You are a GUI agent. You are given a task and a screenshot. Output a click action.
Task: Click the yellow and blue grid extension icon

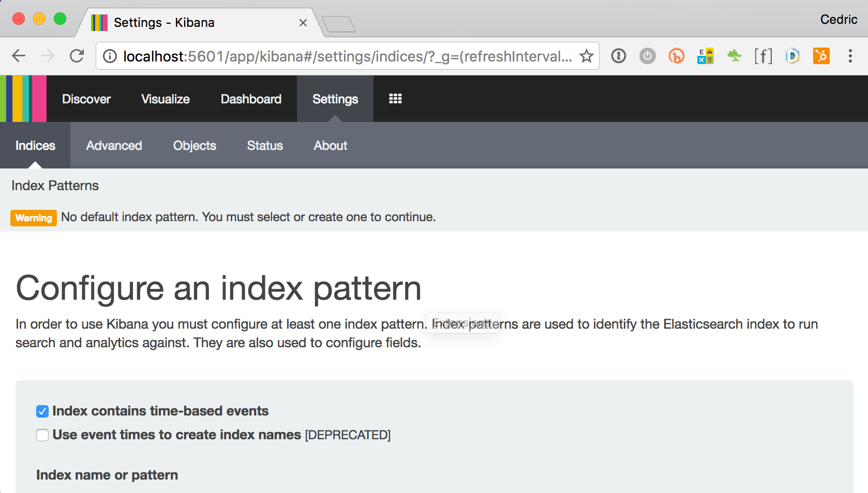(x=705, y=56)
